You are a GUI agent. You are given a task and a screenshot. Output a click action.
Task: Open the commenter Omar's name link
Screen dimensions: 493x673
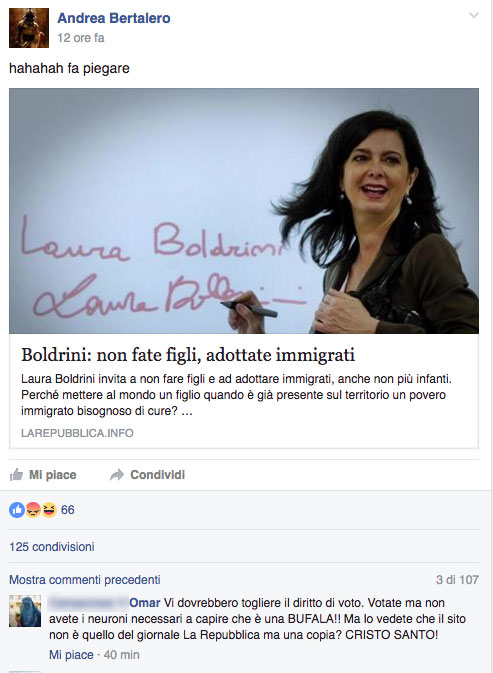[x=145, y=603]
